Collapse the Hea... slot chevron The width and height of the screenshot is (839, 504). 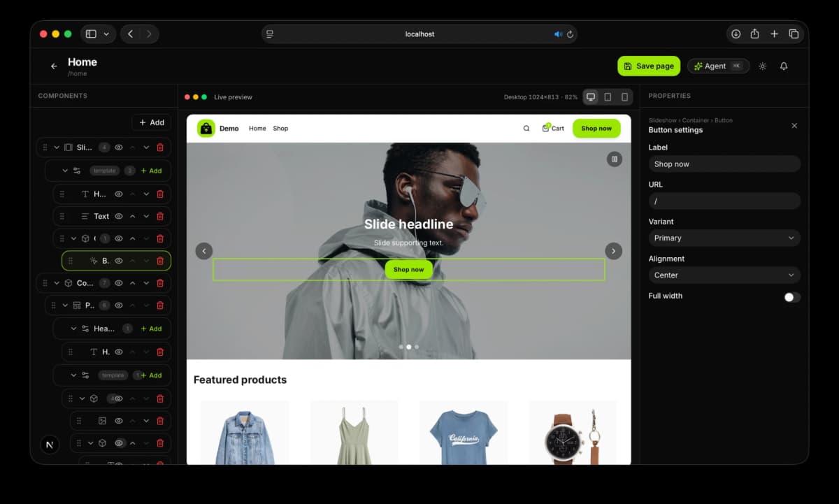click(73, 329)
